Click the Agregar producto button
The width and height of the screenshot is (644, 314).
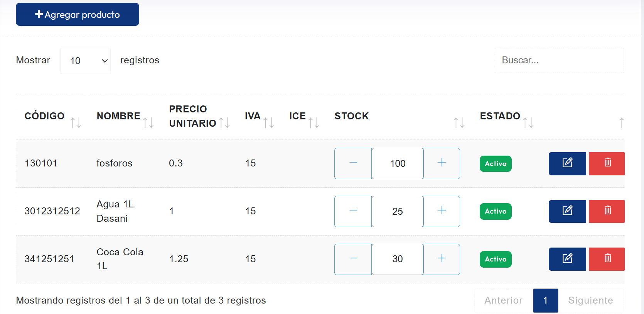[x=78, y=14]
